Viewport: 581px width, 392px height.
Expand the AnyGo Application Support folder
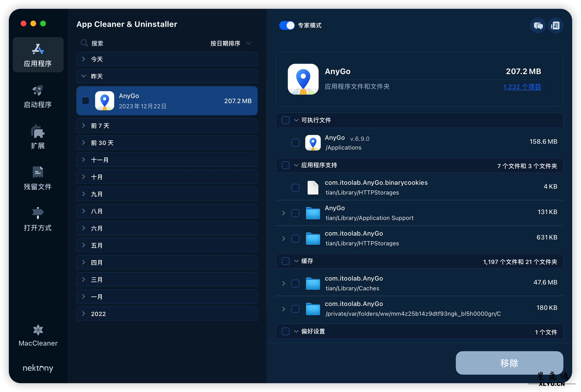[x=283, y=213]
